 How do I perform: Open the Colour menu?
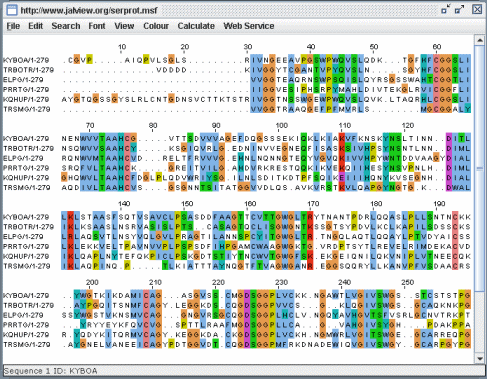(156, 26)
